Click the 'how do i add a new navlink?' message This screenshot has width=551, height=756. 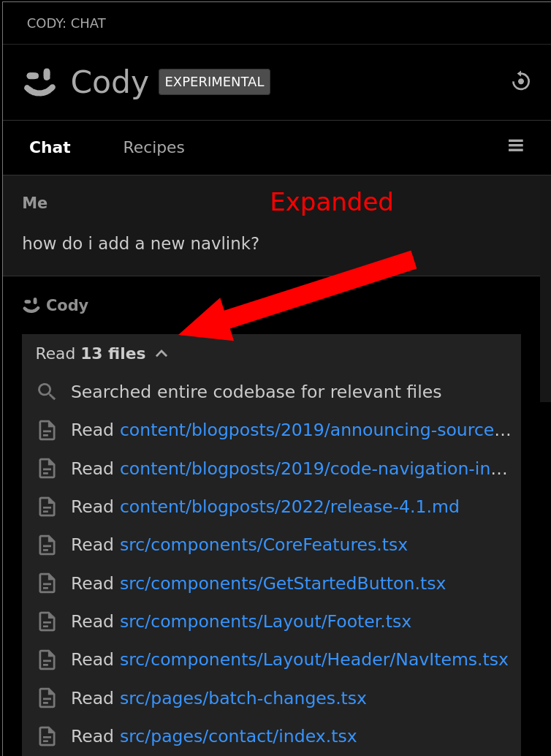pos(141,243)
